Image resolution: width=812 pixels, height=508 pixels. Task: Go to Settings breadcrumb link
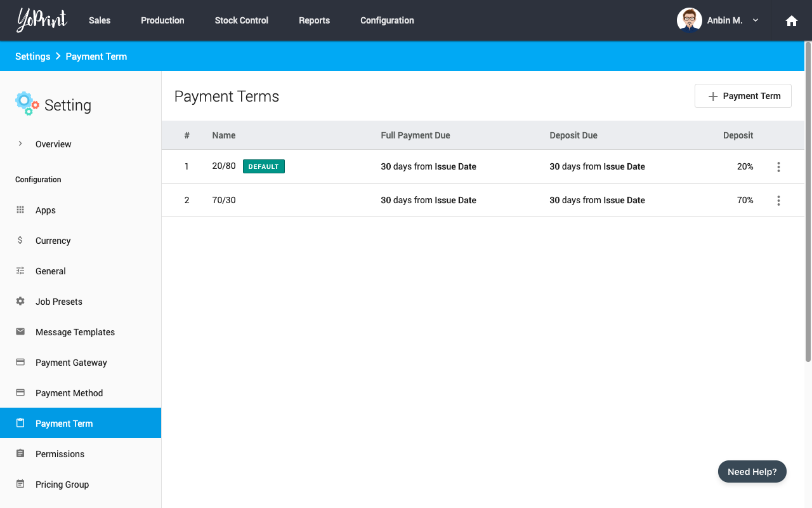pos(32,57)
